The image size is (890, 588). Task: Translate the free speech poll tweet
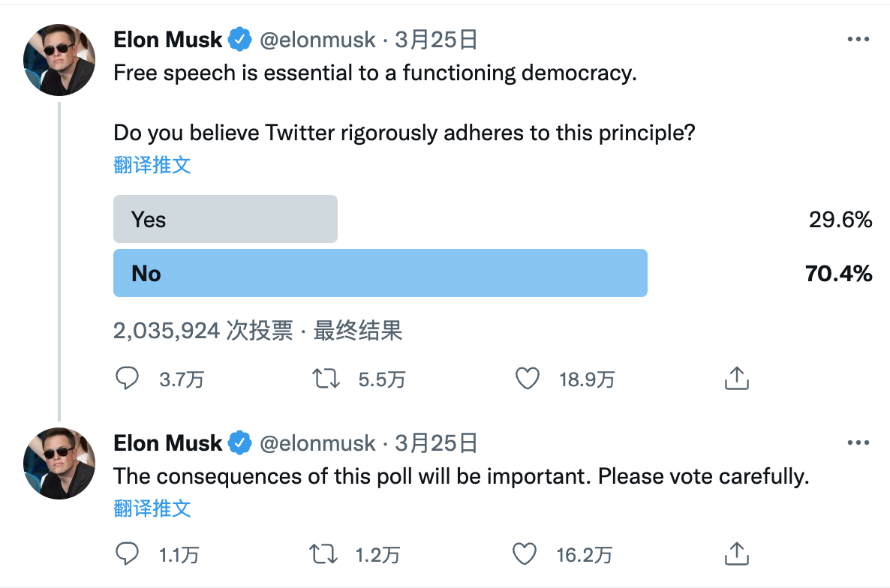[x=152, y=165]
